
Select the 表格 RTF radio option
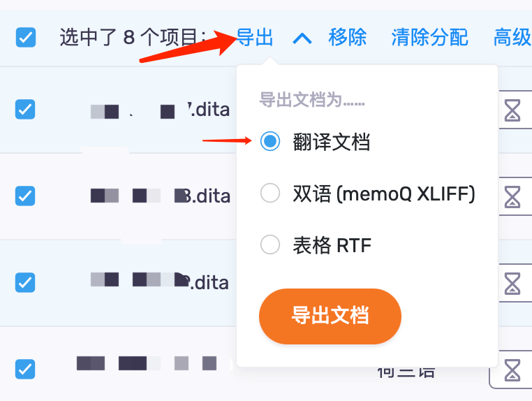(x=270, y=245)
